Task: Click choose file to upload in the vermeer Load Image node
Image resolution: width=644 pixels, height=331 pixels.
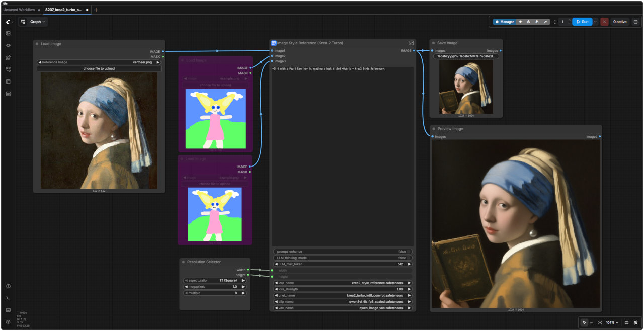Action: coord(99,68)
